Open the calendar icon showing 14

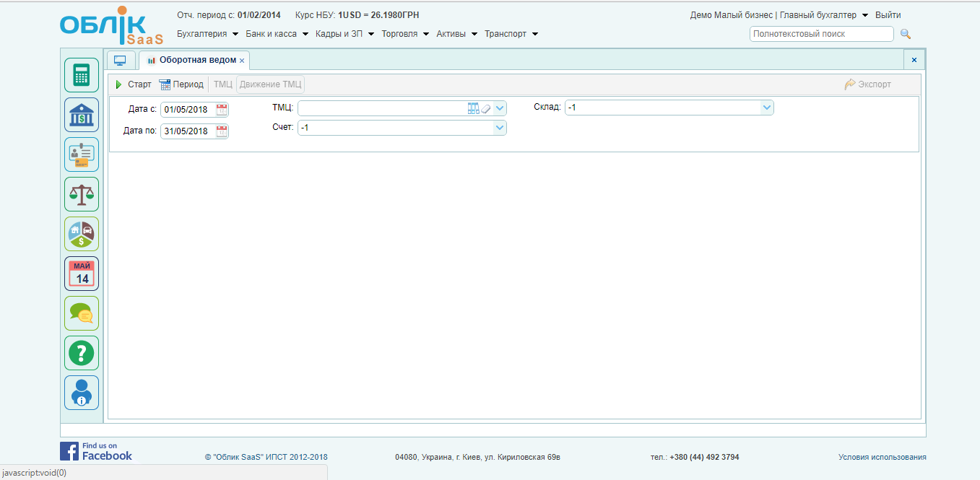click(x=82, y=274)
